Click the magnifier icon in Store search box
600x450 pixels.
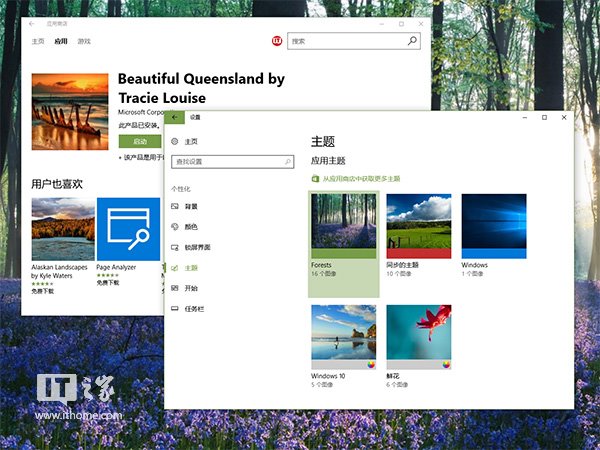[412, 41]
